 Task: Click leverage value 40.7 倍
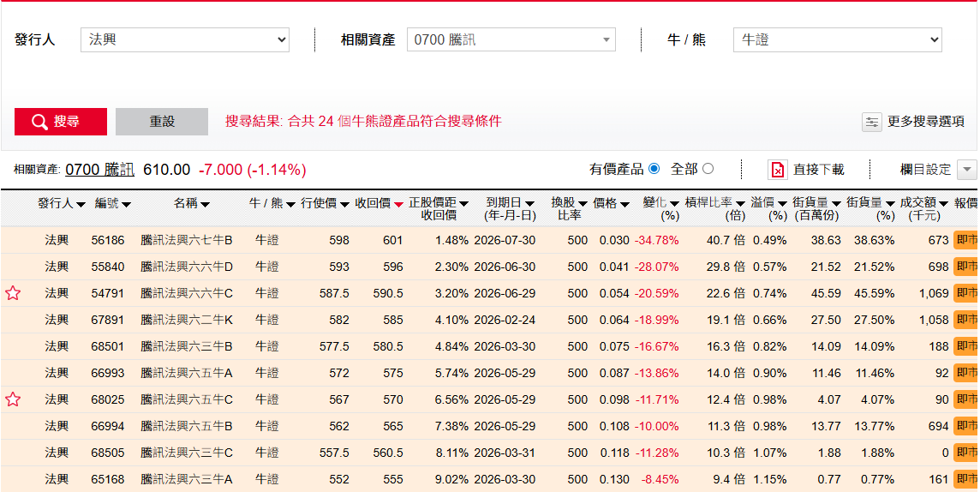726,240
